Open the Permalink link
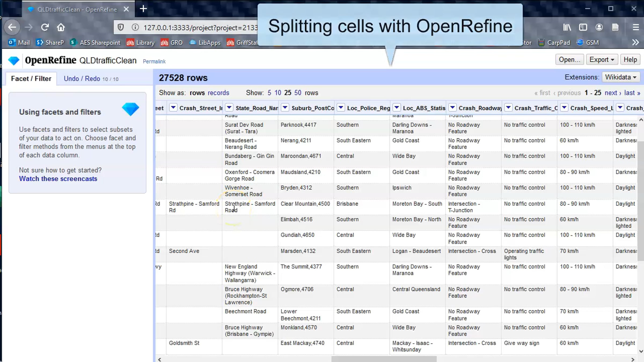 click(x=154, y=61)
